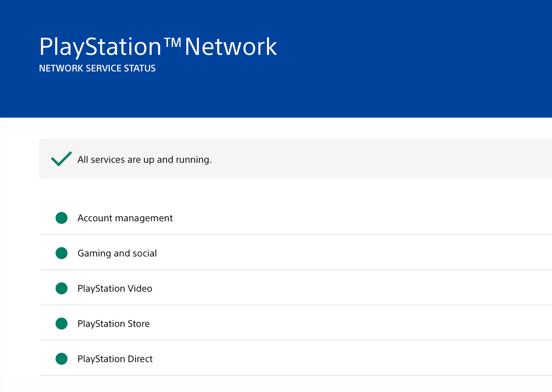Click the word 'Direct' in last service row

coord(140,359)
